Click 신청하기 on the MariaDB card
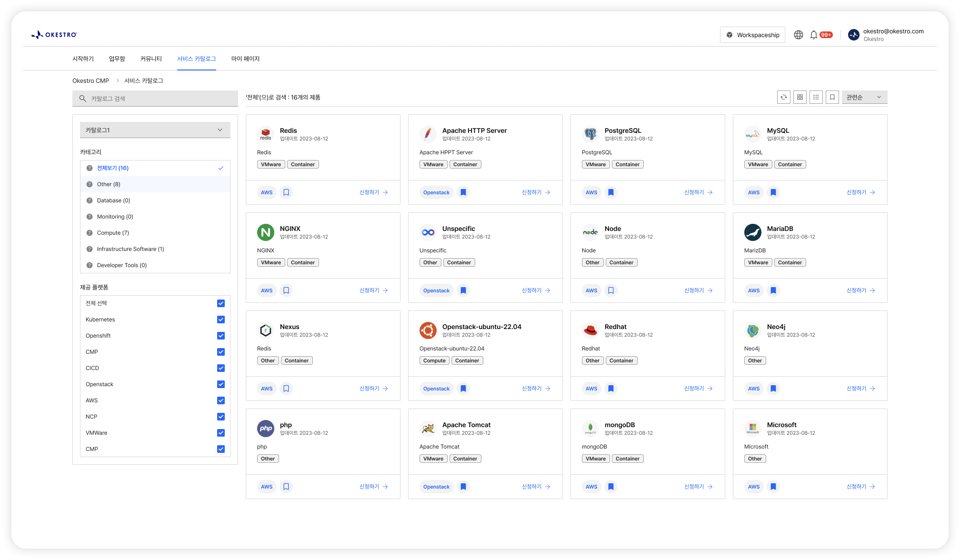 861,290
